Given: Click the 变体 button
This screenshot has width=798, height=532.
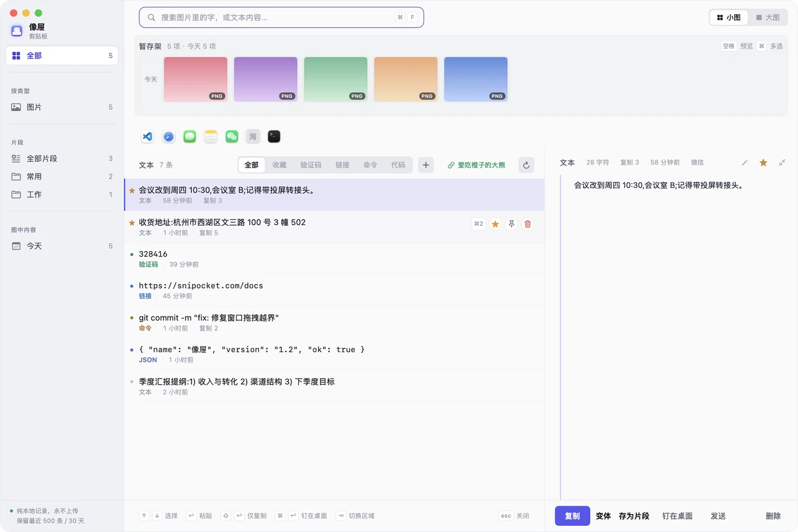Looking at the screenshot, I should tap(603, 516).
